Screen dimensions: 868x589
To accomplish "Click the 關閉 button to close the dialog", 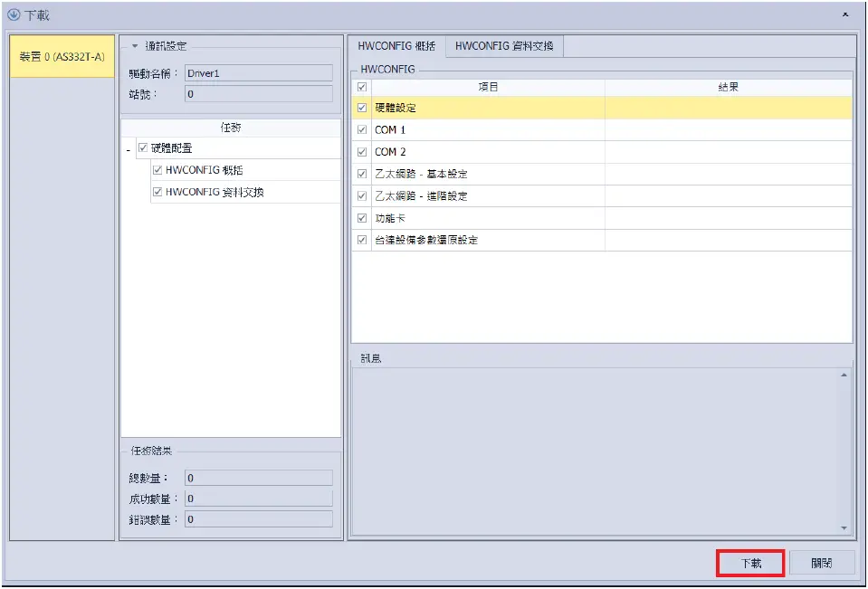I will coord(822,563).
